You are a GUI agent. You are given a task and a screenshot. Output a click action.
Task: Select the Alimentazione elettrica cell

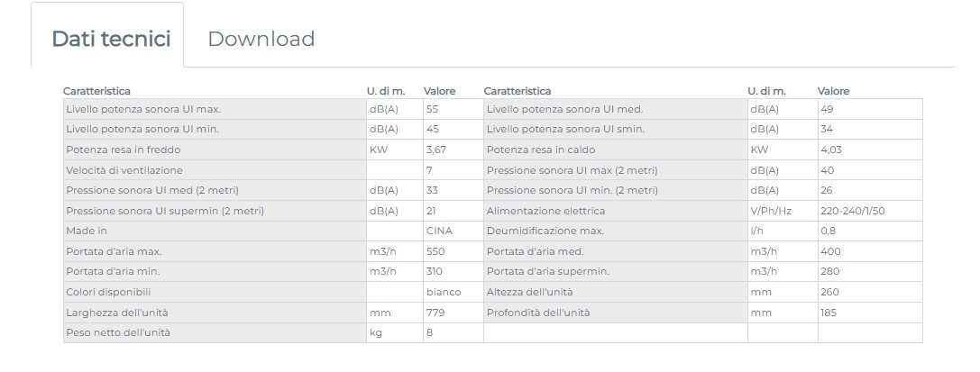click(x=616, y=211)
